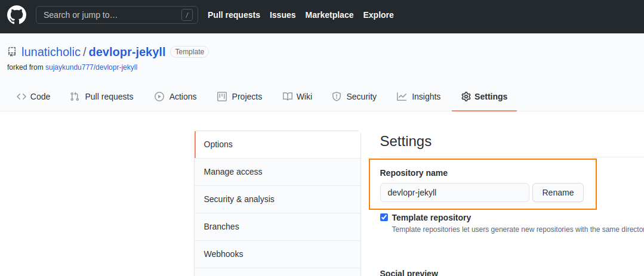Open the GitHub logo home icon

pos(17,15)
